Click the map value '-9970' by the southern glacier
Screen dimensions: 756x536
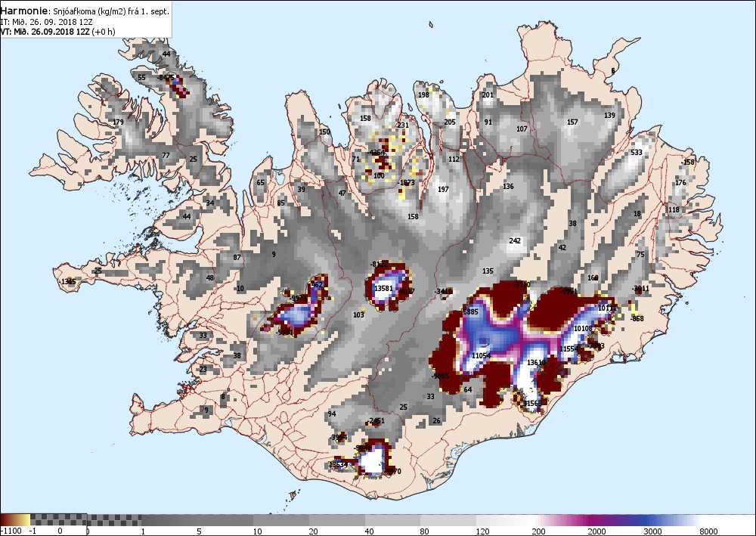(x=392, y=472)
